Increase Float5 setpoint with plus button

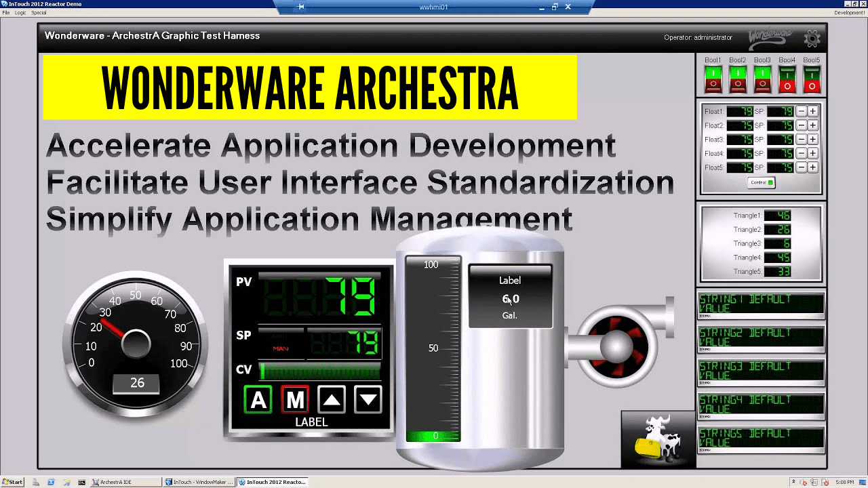pos(812,167)
